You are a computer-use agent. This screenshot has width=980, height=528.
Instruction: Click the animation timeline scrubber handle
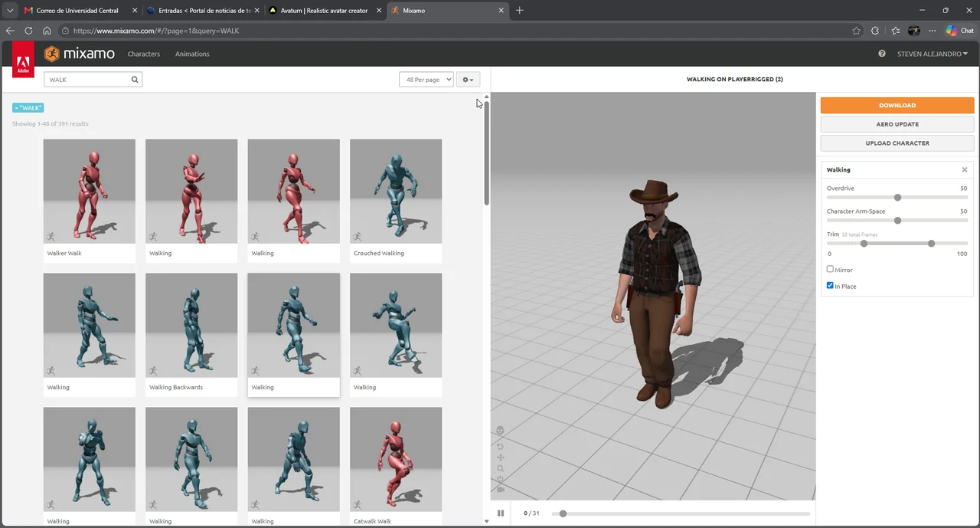pyautogui.click(x=563, y=513)
